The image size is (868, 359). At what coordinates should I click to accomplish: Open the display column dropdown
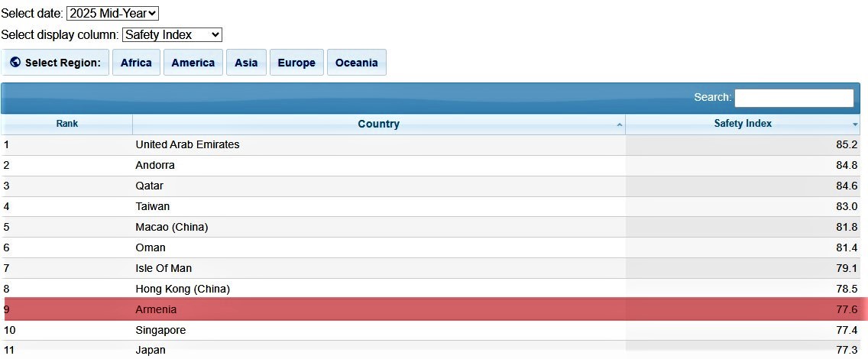pyautogui.click(x=172, y=34)
